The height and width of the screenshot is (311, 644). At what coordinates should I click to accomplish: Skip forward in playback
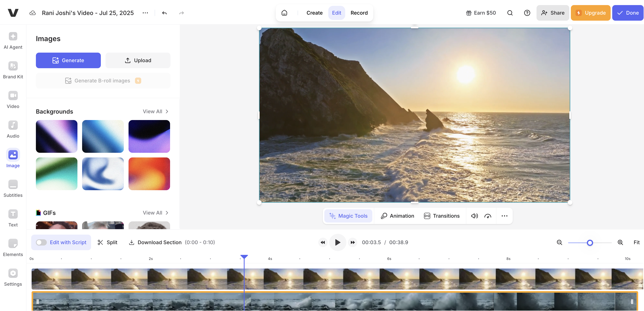[x=352, y=242]
